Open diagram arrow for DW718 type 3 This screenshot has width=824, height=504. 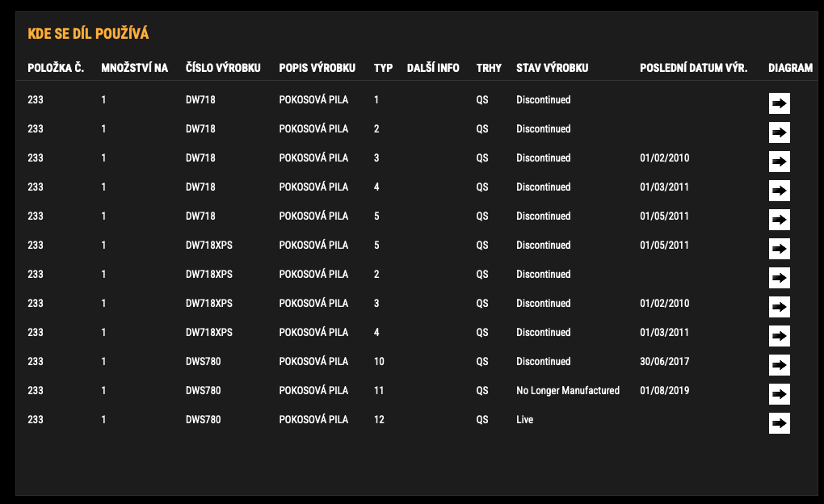click(780, 162)
